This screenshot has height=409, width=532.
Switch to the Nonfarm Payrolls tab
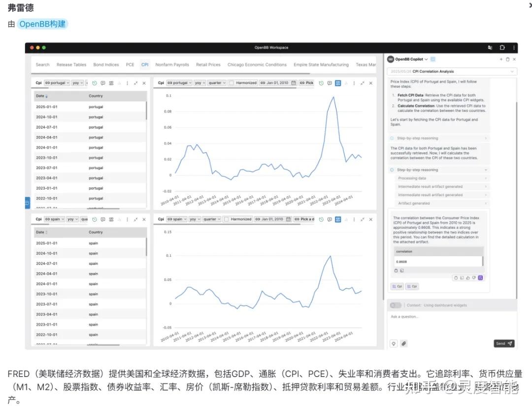pos(172,65)
